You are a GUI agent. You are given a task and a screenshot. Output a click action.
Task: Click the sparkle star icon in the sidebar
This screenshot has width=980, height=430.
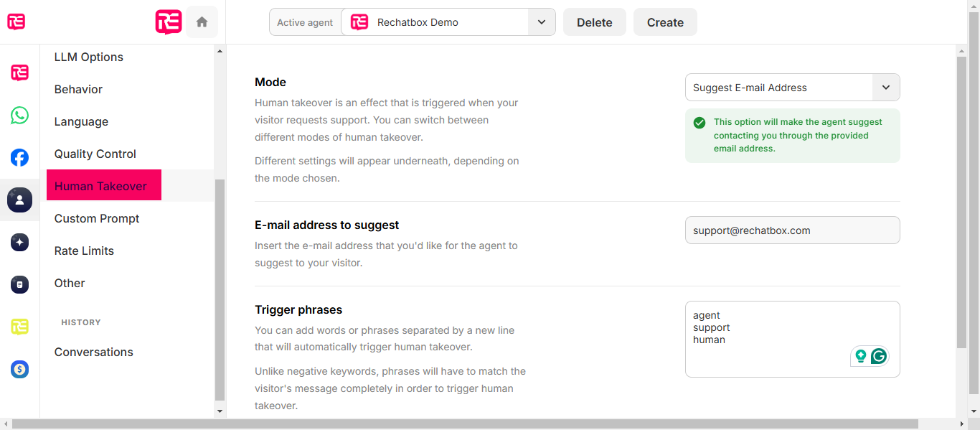[19, 243]
